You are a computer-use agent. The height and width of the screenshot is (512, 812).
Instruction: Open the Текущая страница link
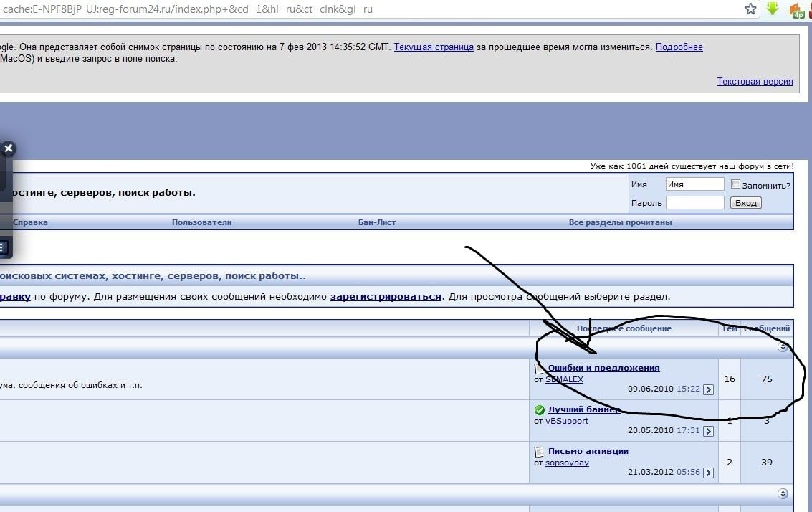point(434,47)
